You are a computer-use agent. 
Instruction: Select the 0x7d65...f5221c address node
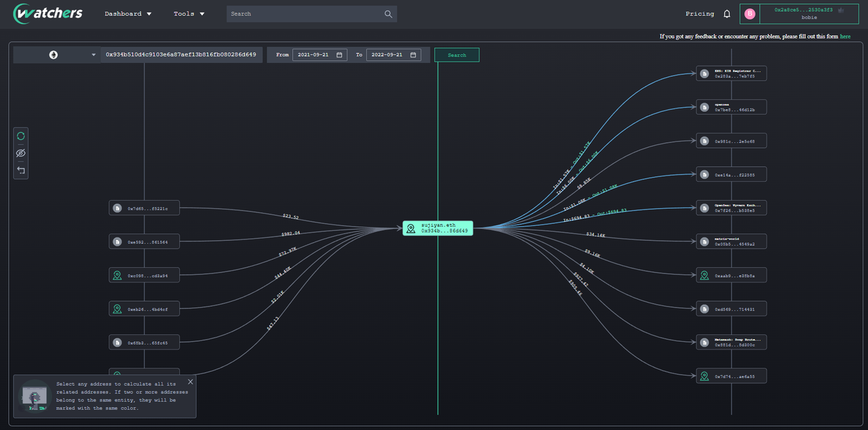(x=144, y=208)
